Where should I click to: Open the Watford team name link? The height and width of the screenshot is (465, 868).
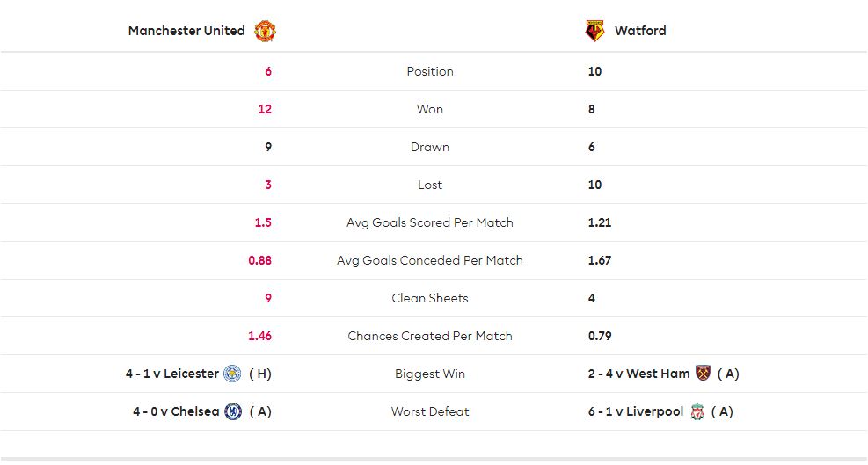[x=640, y=31]
